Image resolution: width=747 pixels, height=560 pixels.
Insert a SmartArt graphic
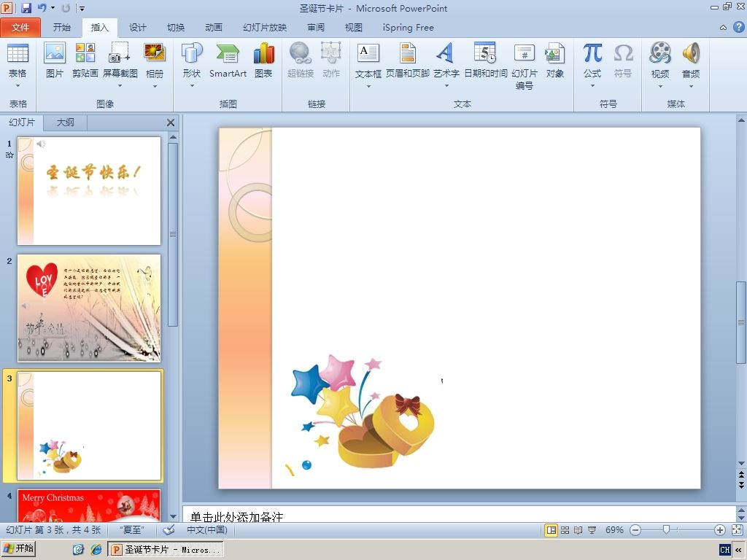(228, 60)
